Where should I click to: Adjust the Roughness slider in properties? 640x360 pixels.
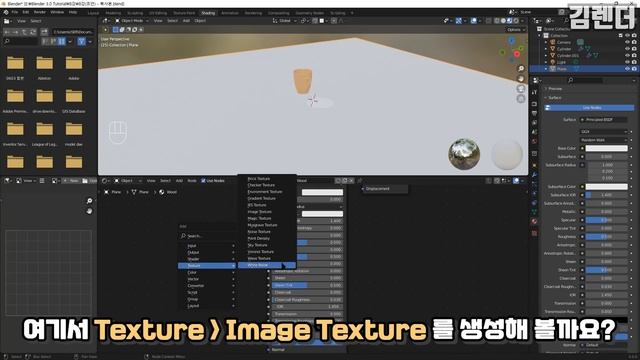(607, 237)
